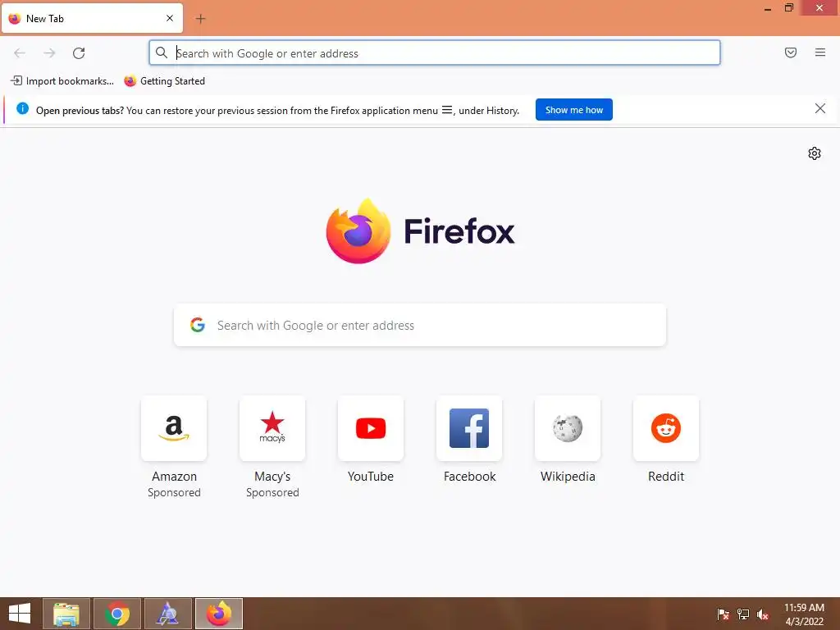Open the Facebook shortcut tile

pyautogui.click(x=469, y=428)
